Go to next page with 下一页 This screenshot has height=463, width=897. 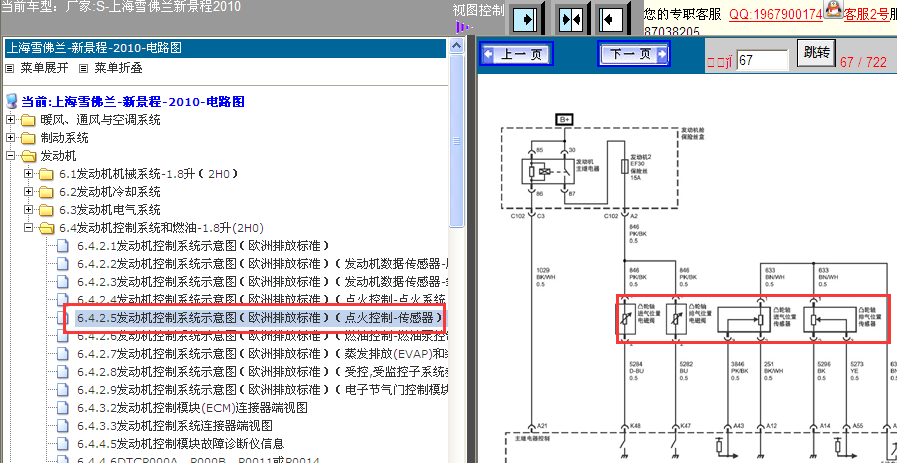coord(634,54)
